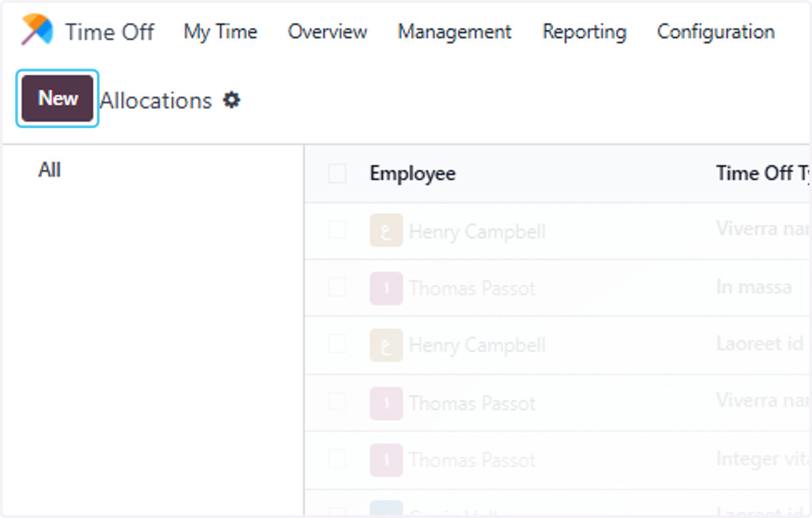
Task: Click the Time Off umbrella app icon
Action: pos(37,30)
